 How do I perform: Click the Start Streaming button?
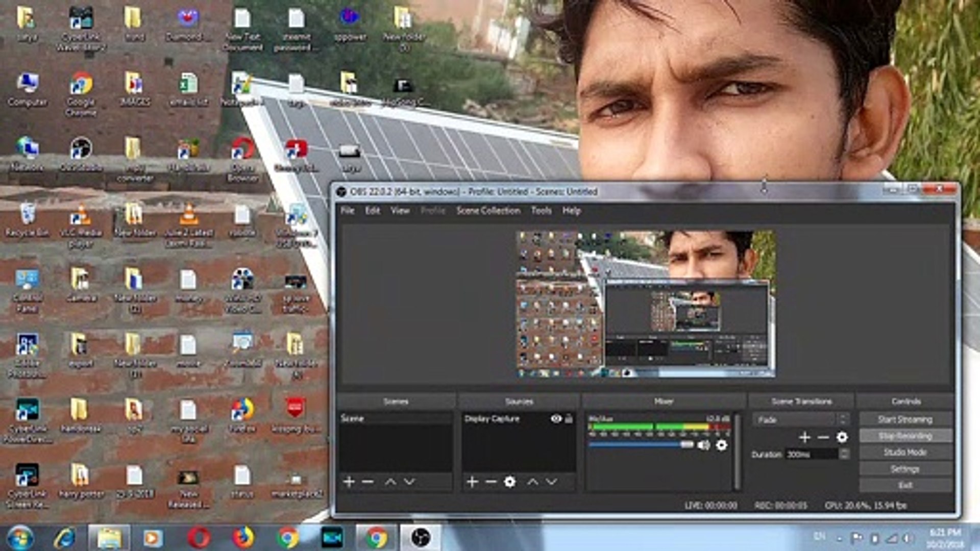(905, 419)
